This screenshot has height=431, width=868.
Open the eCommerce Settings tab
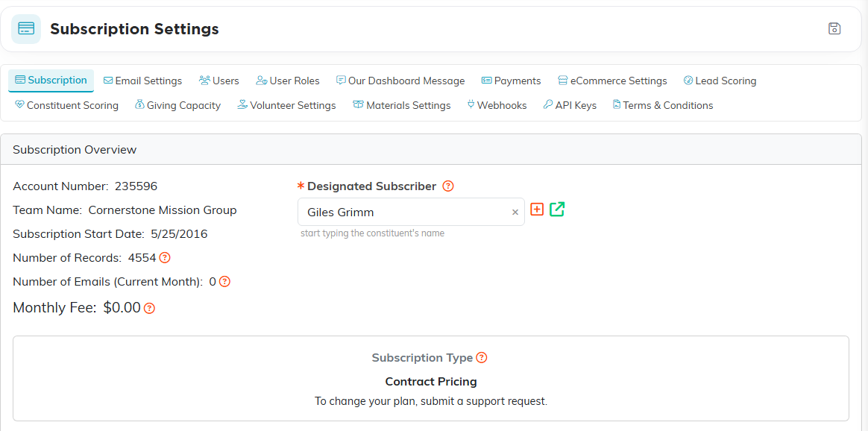(x=612, y=81)
